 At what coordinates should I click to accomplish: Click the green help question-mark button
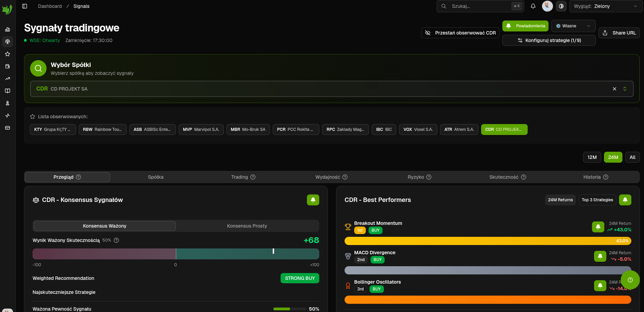(630, 280)
